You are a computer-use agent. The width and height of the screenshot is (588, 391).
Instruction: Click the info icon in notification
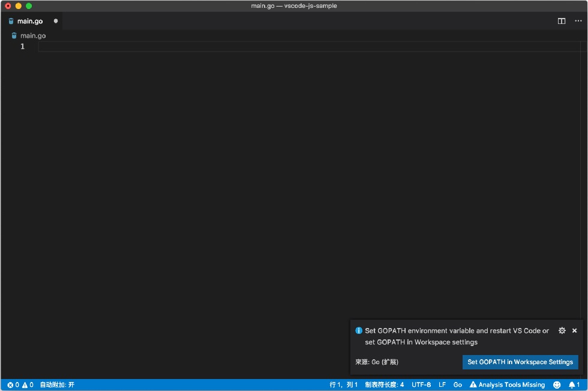click(359, 330)
